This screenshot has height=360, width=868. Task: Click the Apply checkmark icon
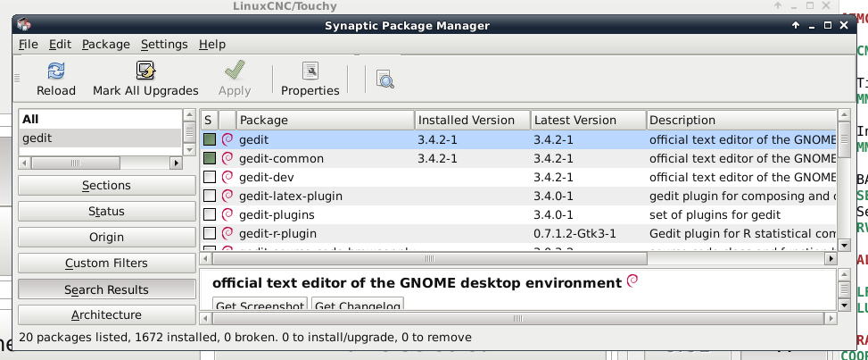click(x=235, y=71)
